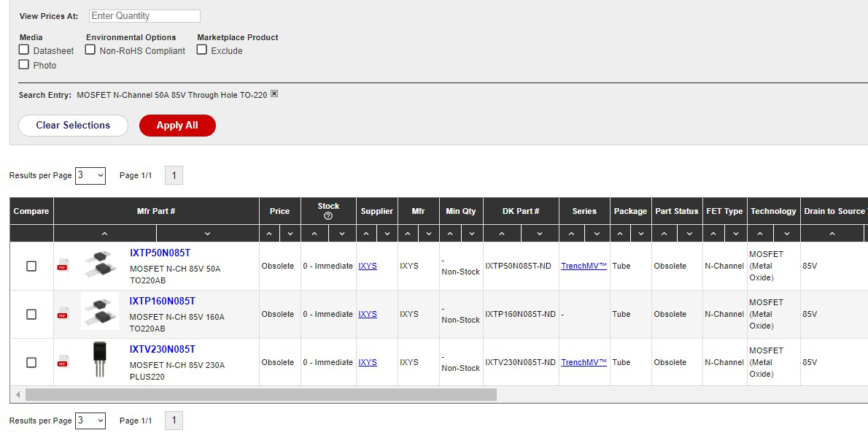868x441 pixels.
Task: Click Stock column help question icon
Action: pos(328,216)
